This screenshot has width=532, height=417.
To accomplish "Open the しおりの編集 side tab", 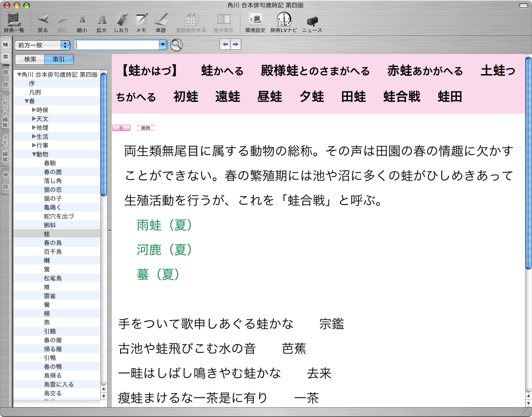I will pos(6,111).
